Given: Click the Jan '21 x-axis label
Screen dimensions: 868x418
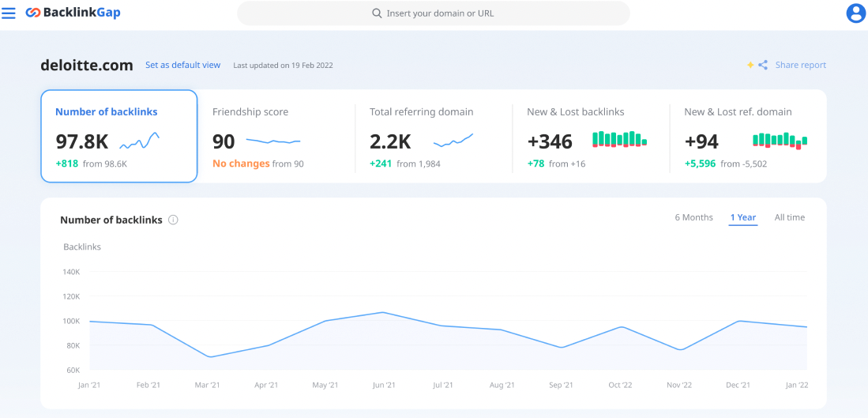Looking at the screenshot, I should (x=90, y=386).
